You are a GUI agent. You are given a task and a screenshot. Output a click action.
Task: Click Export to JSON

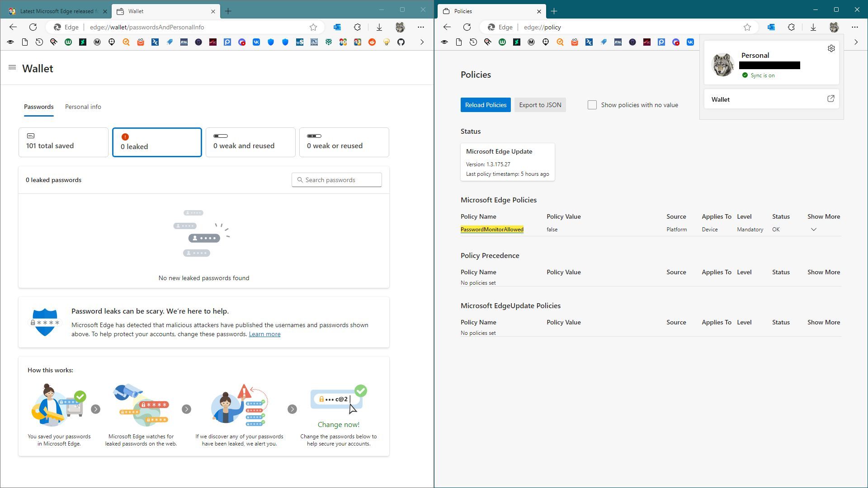pos(540,105)
